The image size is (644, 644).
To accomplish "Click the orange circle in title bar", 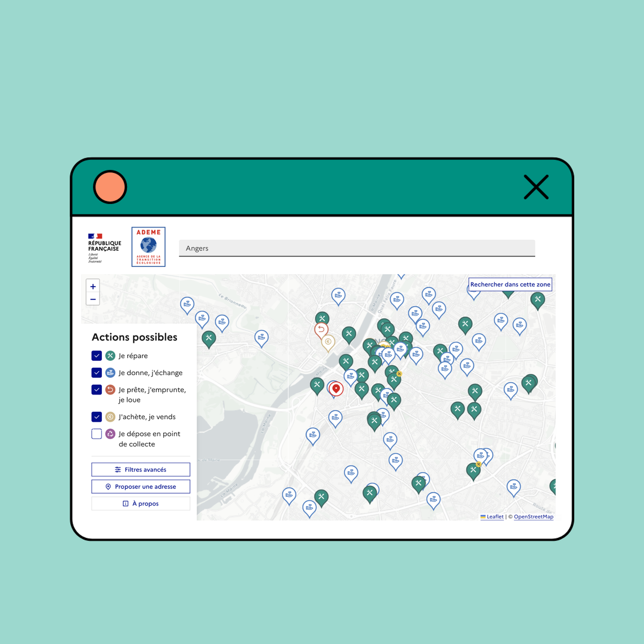I will pos(110,187).
